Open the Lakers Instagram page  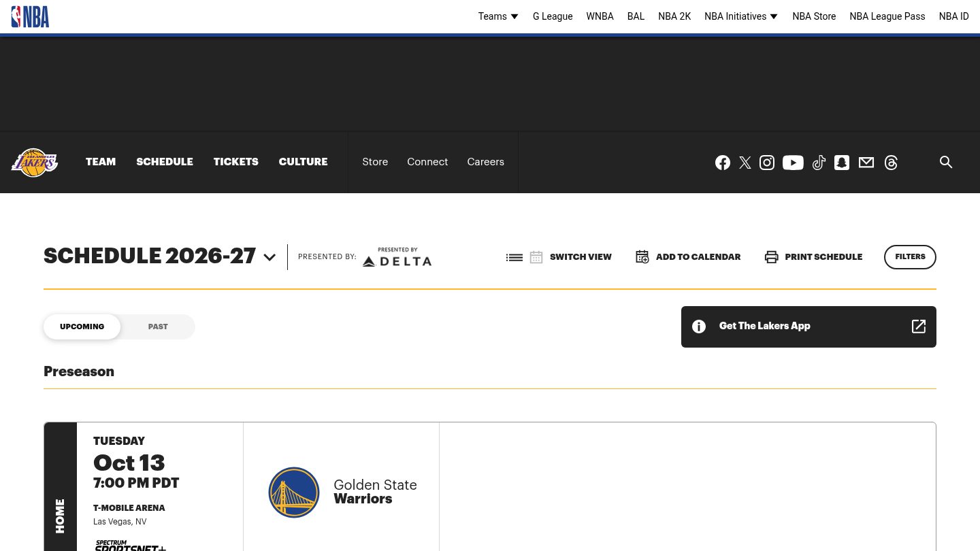click(767, 163)
